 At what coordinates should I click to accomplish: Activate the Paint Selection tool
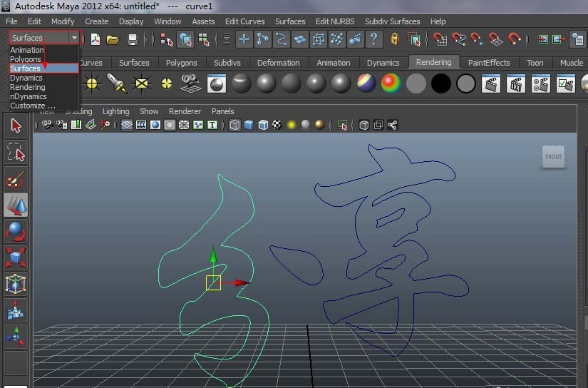[x=16, y=178]
